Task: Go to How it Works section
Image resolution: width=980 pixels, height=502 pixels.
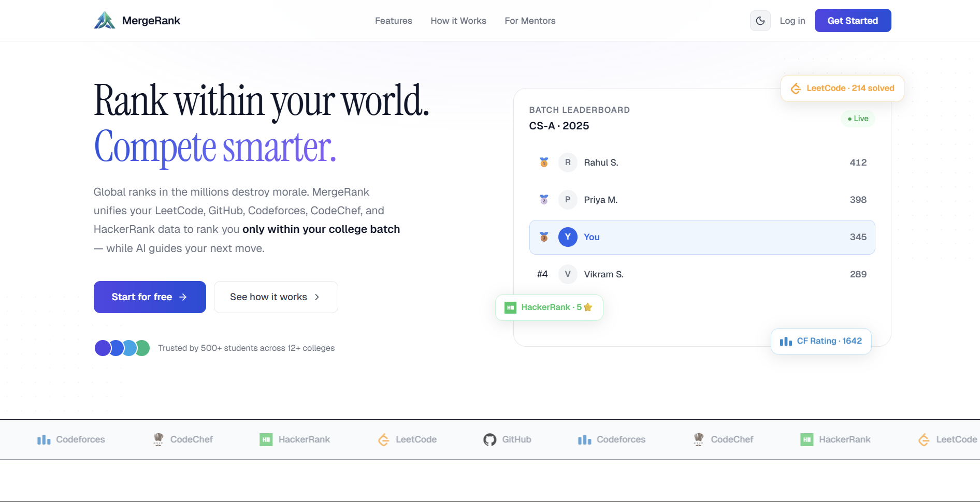Action: click(x=458, y=21)
